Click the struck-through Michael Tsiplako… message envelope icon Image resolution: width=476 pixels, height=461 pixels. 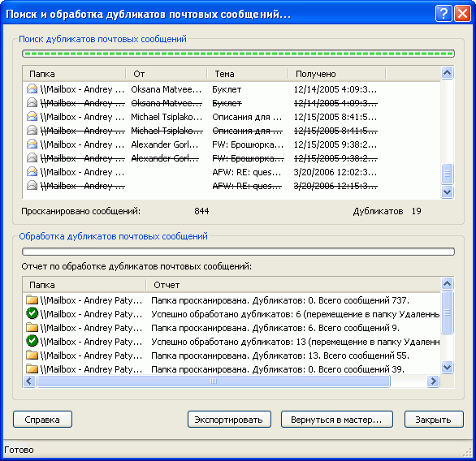tap(32, 131)
